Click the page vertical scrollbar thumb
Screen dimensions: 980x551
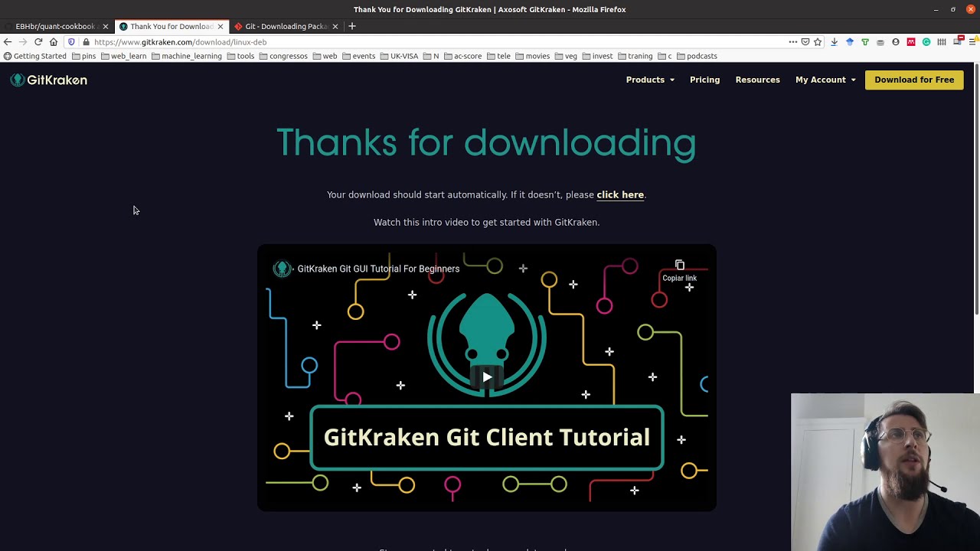(x=976, y=189)
